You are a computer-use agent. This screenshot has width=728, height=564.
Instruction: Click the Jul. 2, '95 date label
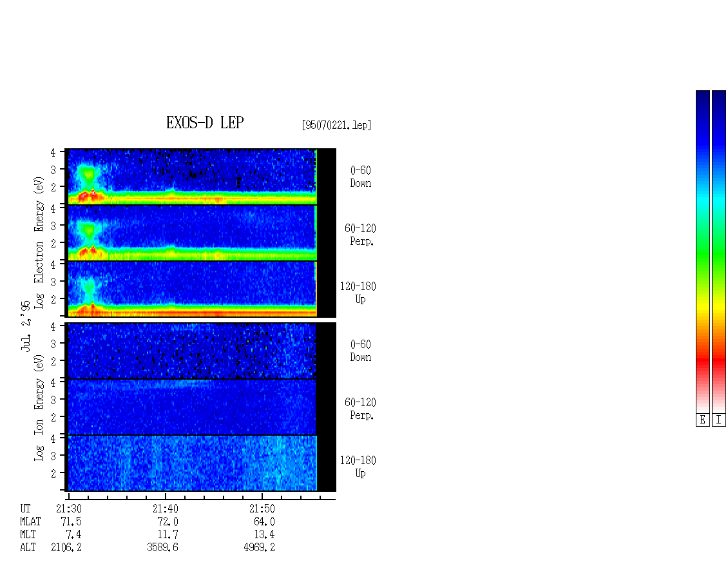(26, 326)
